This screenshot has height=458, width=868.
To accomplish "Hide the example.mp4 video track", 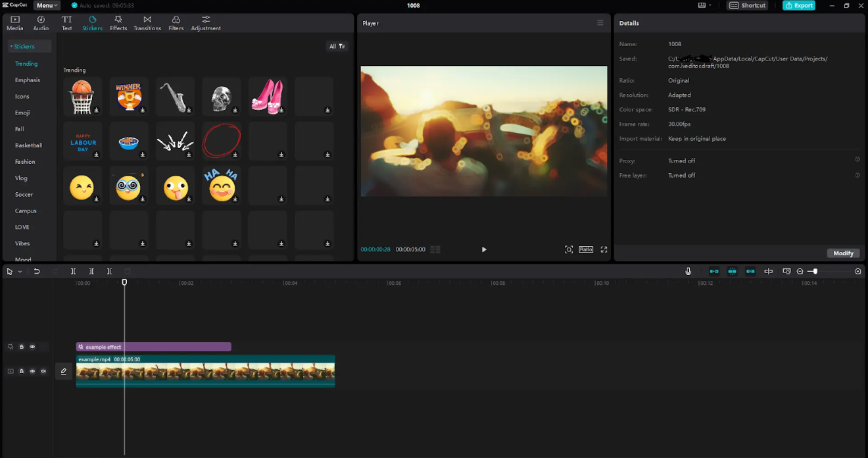I will [x=32, y=371].
